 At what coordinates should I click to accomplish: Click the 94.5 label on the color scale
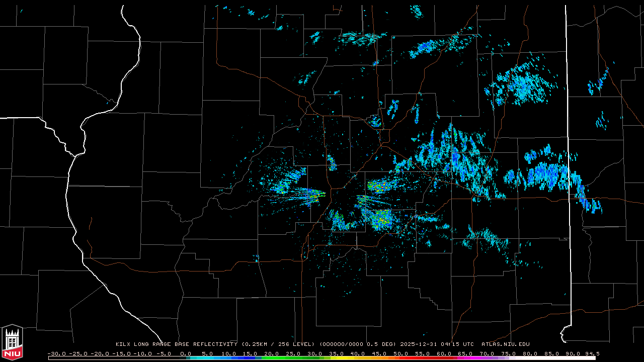click(592, 353)
